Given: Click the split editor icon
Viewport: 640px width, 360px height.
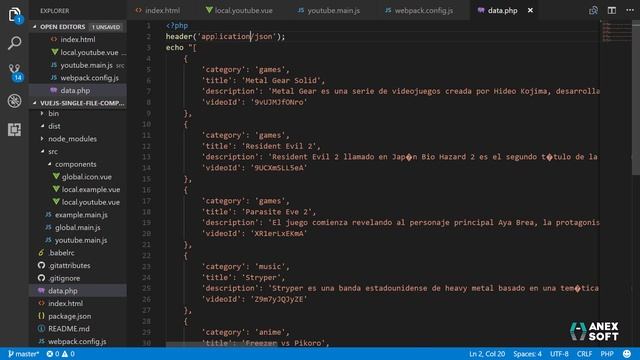Looking at the screenshot, I should (611, 10).
